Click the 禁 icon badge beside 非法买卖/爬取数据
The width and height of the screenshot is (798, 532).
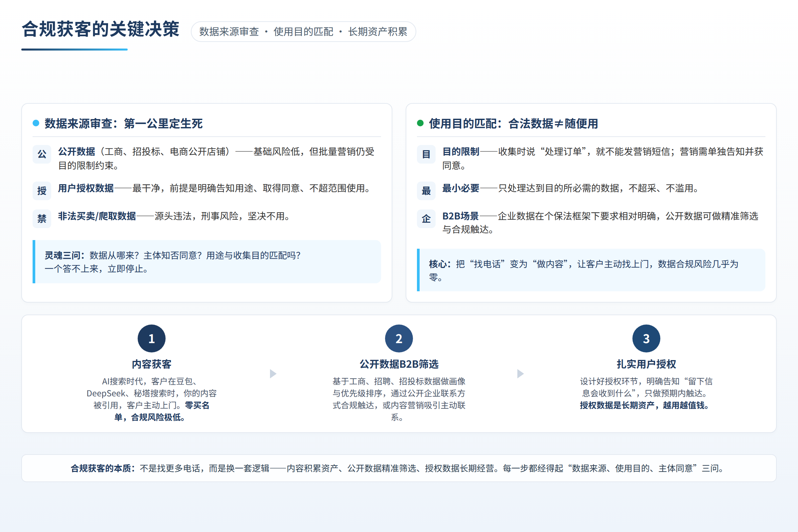(x=42, y=218)
